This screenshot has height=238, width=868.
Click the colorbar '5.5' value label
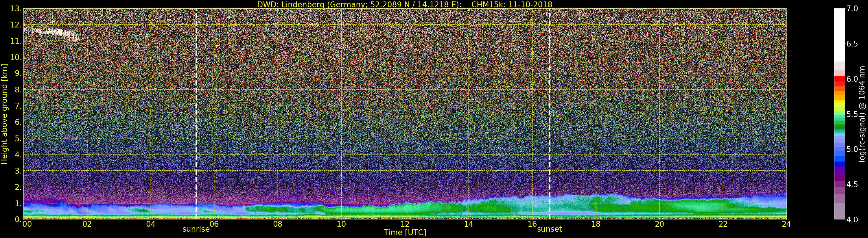[852, 114]
